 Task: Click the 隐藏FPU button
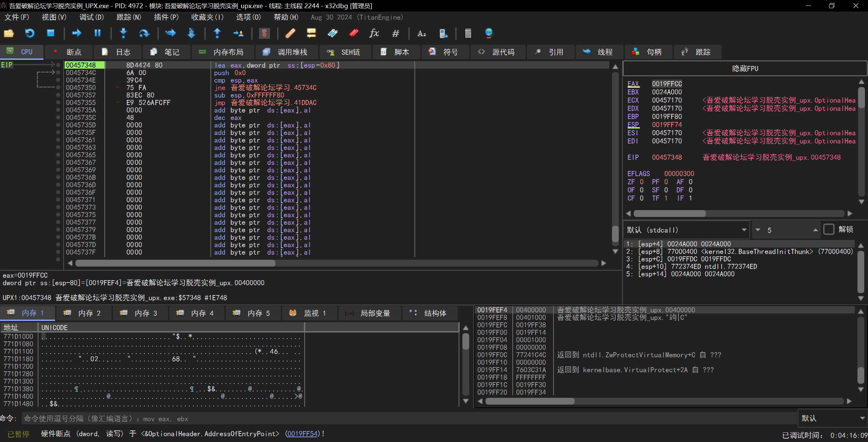coord(745,69)
